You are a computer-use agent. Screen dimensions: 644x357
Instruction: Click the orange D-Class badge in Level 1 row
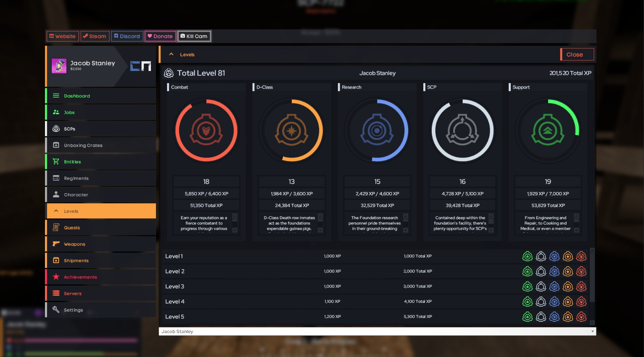[x=568, y=256]
